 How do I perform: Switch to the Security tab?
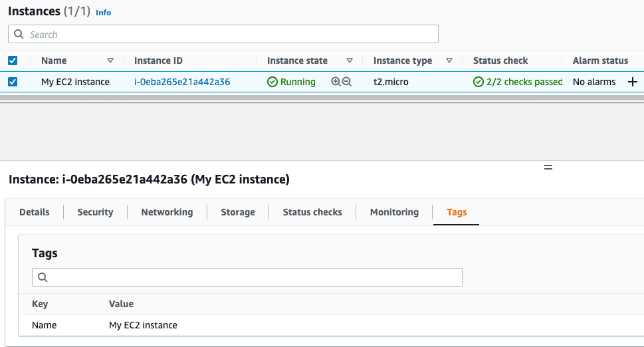(x=95, y=212)
